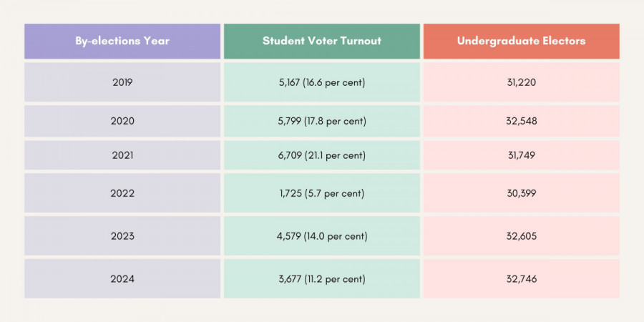
Task: Click turnout value 4,579 (14.0 per cent)
Action: point(321,236)
